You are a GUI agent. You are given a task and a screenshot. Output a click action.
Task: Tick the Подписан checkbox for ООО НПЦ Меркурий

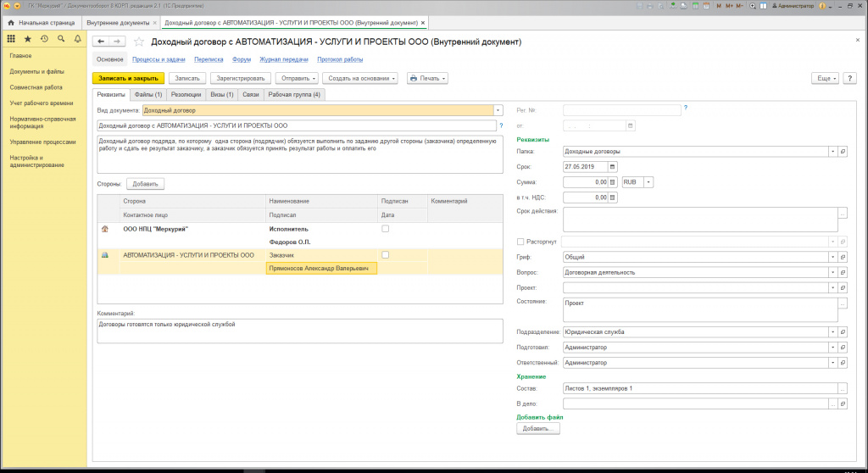[x=386, y=229]
